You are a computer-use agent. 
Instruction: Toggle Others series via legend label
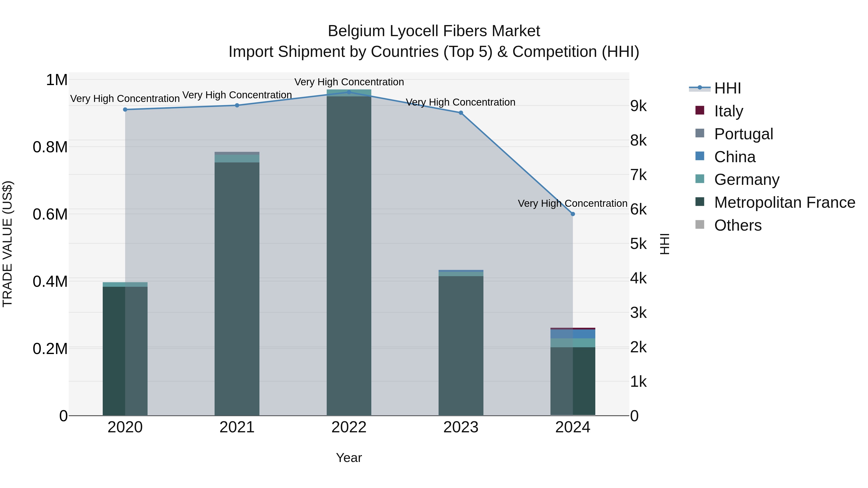pyautogui.click(x=738, y=225)
